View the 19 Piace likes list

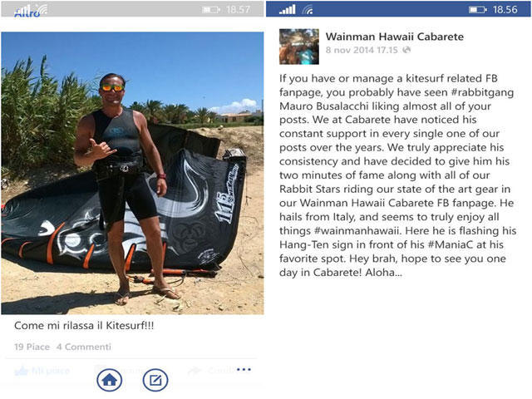click(x=32, y=347)
